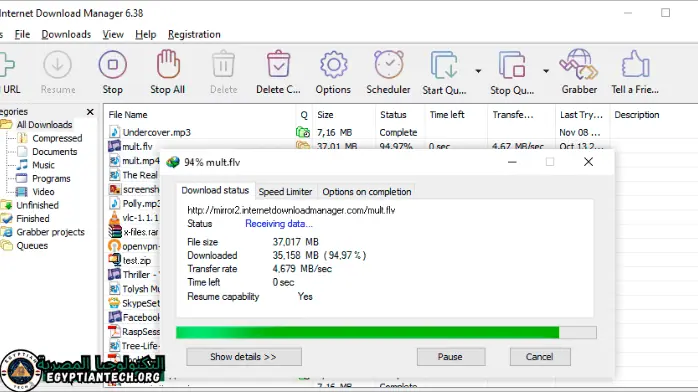698x392 pixels.
Task: Click Last Try column header
Action: point(581,115)
